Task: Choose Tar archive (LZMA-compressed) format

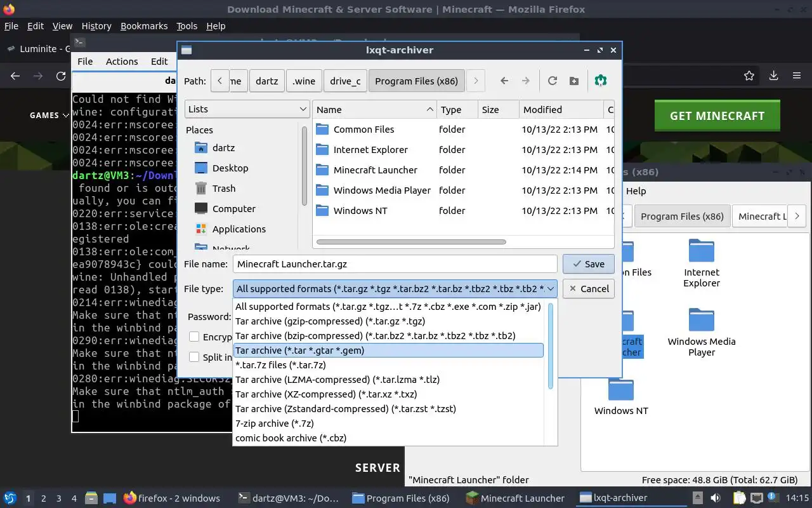Action: pyautogui.click(x=389, y=380)
